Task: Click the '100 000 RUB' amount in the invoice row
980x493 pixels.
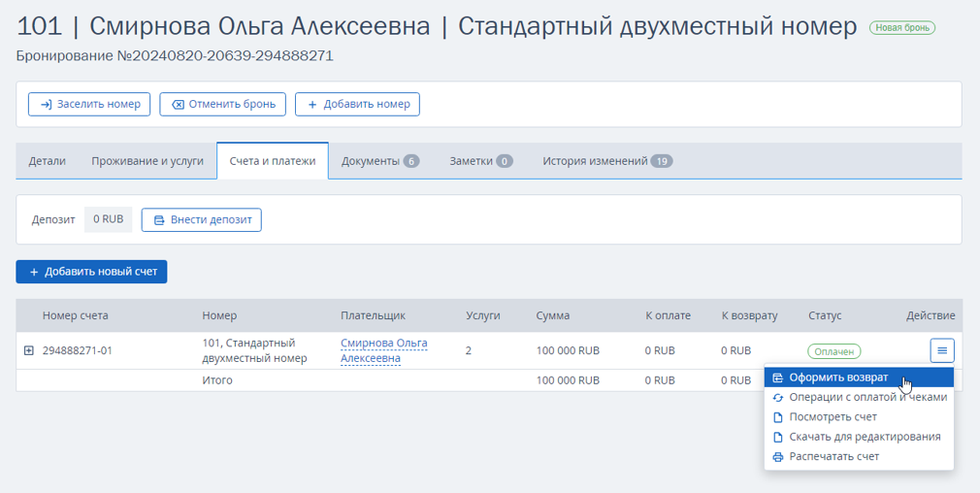Action: 568,350
